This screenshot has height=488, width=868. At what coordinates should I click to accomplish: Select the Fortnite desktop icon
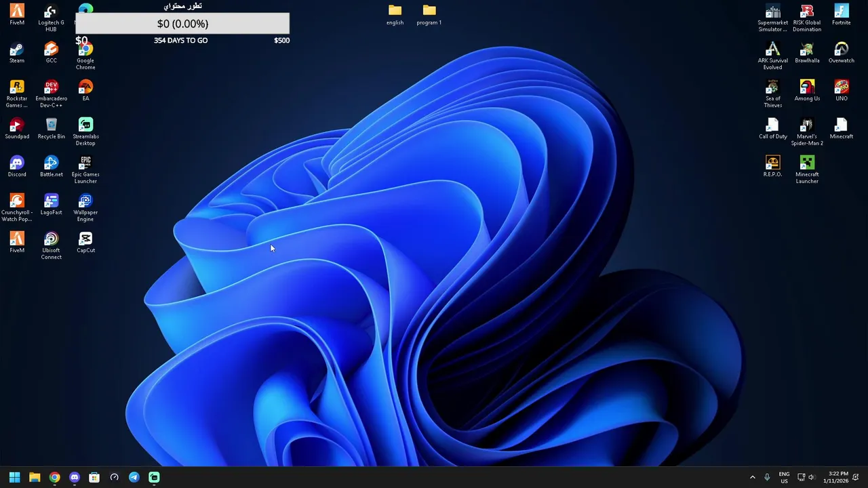click(841, 15)
